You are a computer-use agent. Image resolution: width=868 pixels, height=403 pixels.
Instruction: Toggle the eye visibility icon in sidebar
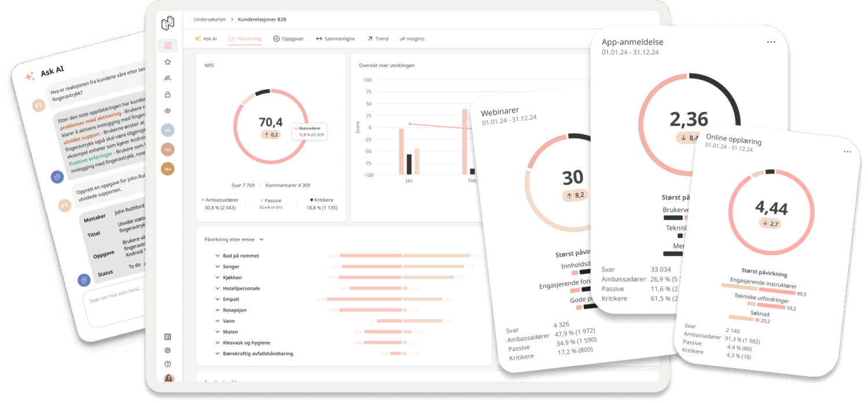pyautogui.click(x=168, y=110)
